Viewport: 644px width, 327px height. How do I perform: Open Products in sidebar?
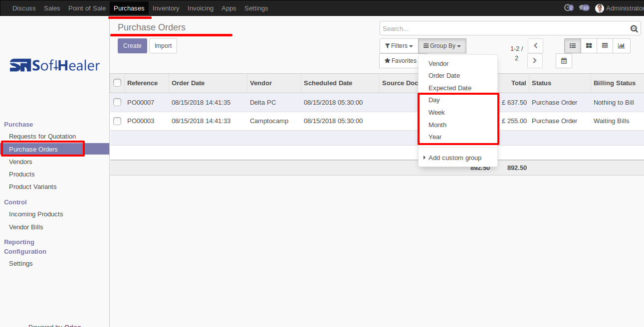(22, 174)
